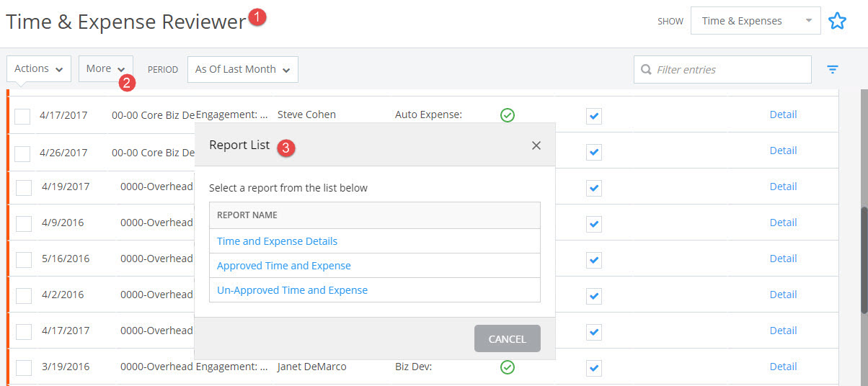Viewport: 868px width, 386px height.
Task: Mark this view as favorite with star icon
Action: (x=837, y=21)
